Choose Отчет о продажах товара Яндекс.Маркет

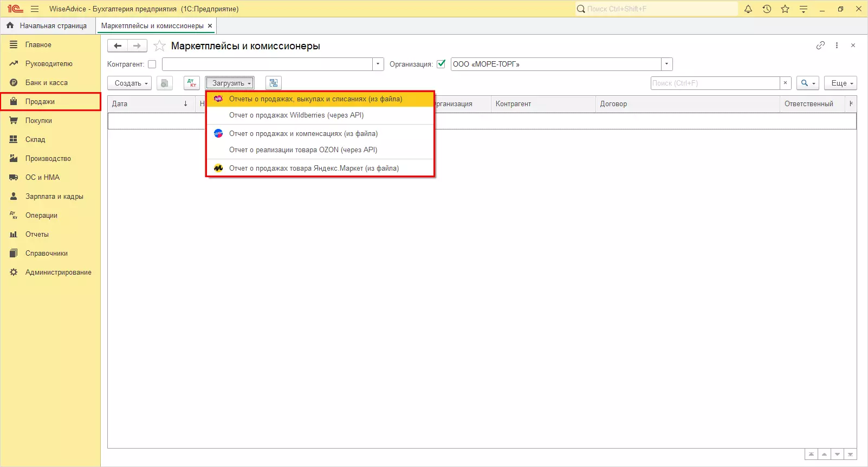pos(320,168)
